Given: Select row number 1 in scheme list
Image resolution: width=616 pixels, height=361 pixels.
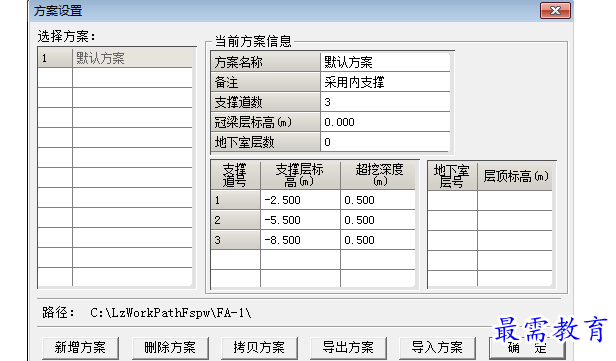Looking at the screenshot, I should [x=55, y=58].
